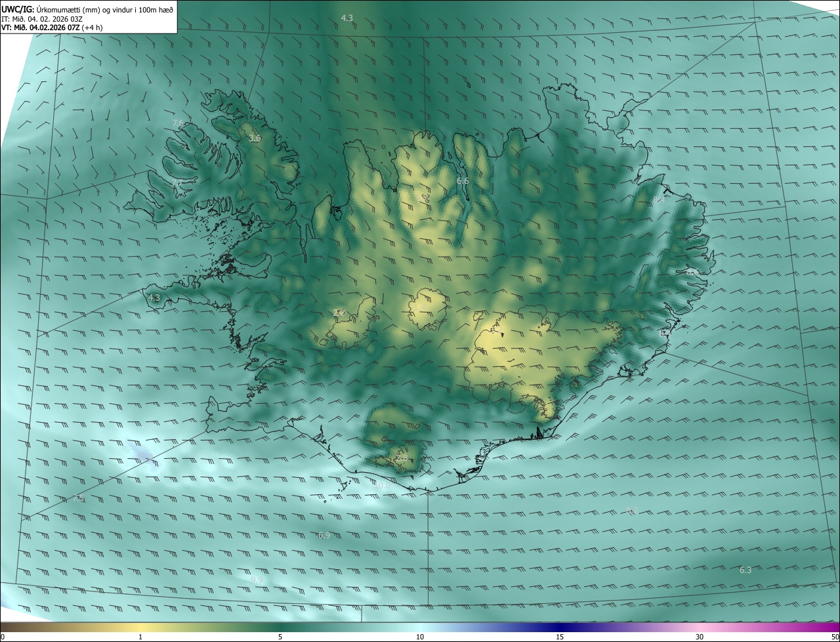Click the colour scale tick labelled 0
The image size is (840, 642).
(x=3, y=637)
